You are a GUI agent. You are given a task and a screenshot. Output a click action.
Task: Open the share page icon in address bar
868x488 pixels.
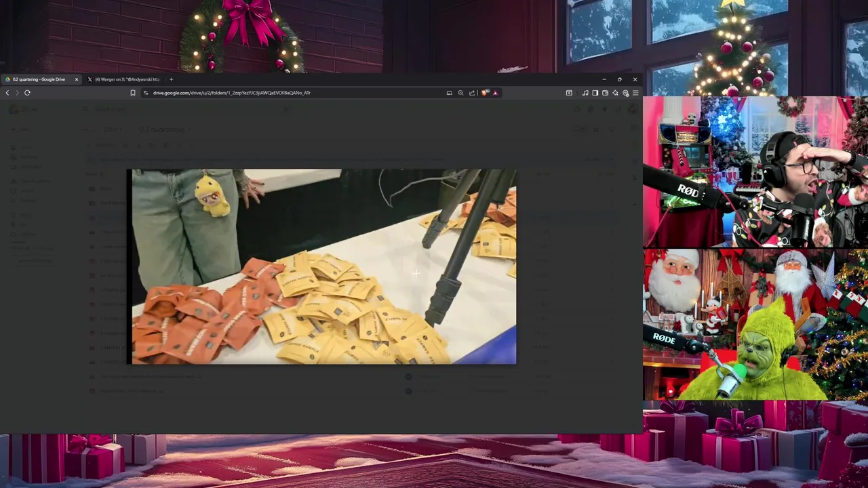472,93
